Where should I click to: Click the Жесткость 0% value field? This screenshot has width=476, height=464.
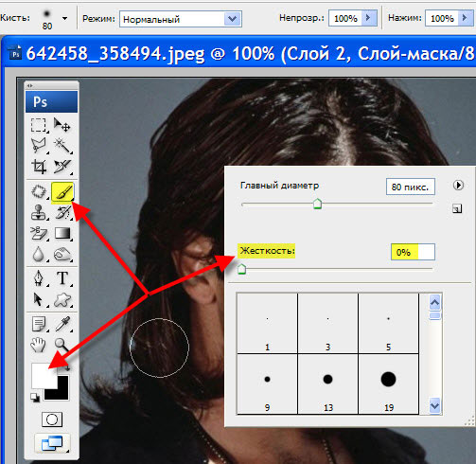(413, 252)
